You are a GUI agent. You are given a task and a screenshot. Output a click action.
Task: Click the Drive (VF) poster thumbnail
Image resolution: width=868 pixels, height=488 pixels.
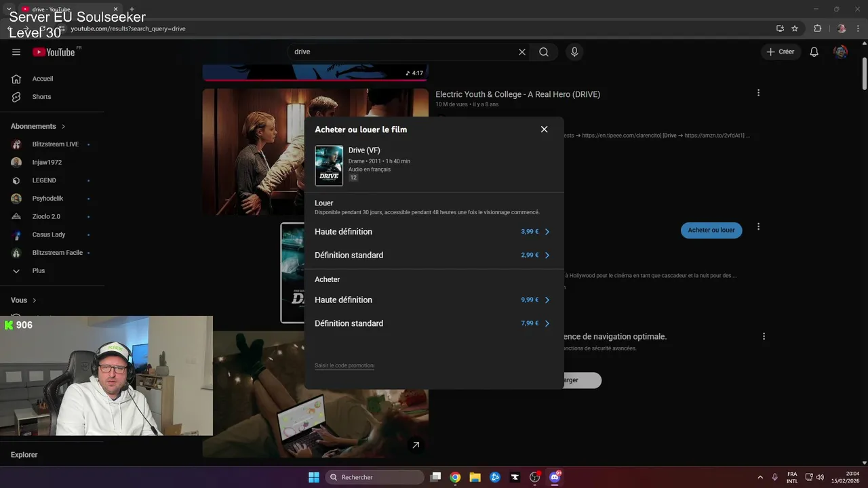pos(329,165)
